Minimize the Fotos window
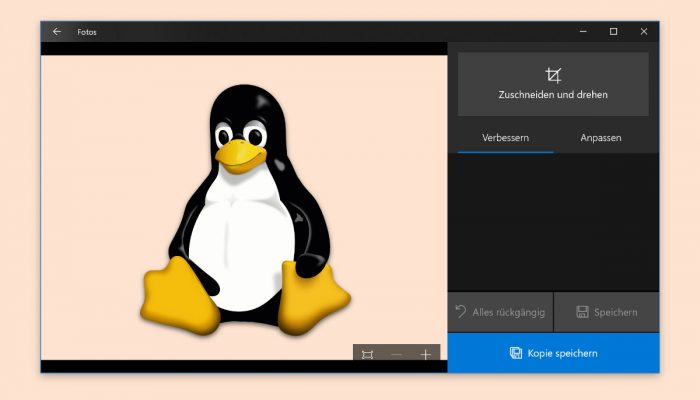This screenshot has width=700, height=400. (583, 32)
